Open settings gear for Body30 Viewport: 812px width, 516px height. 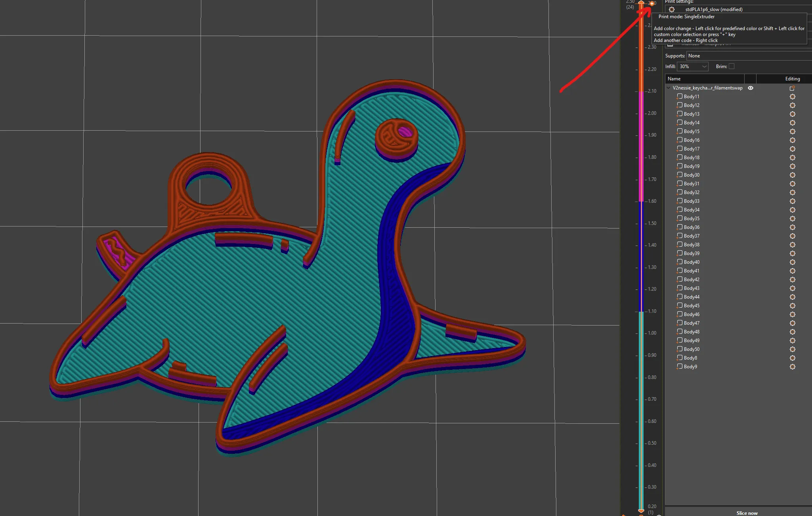point(793,175)
